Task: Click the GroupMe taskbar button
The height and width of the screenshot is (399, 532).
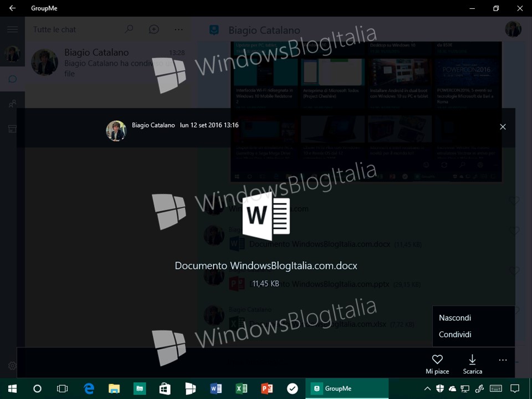Action: [347, 388]
